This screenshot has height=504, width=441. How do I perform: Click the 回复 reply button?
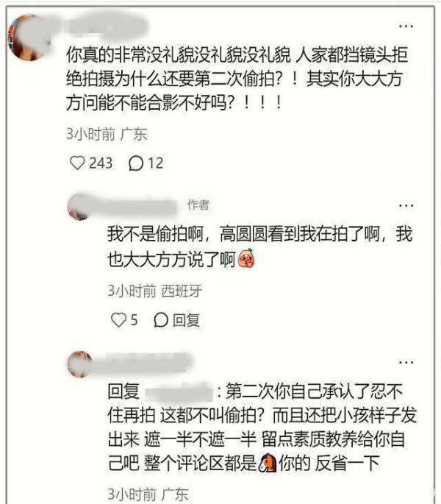pos(186,320)
